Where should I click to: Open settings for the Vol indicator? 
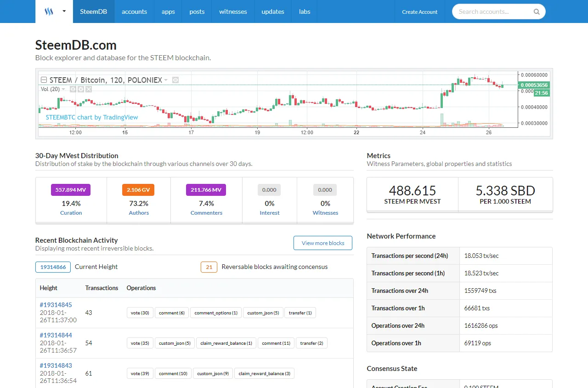coord(81,89)
